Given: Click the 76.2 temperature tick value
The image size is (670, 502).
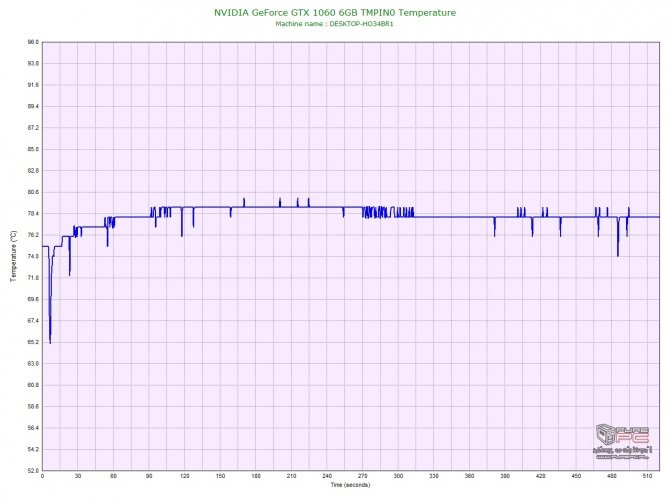Looking at the screenshot, I should (33, 235).
